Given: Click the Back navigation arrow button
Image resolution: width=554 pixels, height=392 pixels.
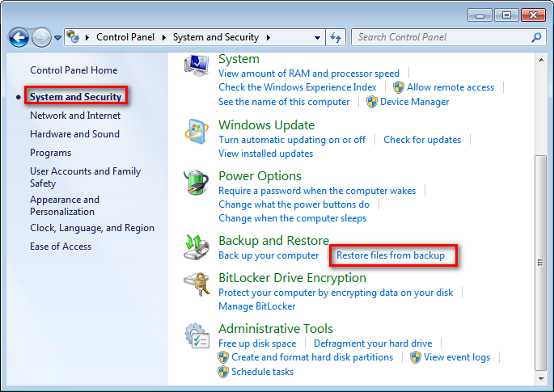Looking at the screenshot, I should 19,37.
